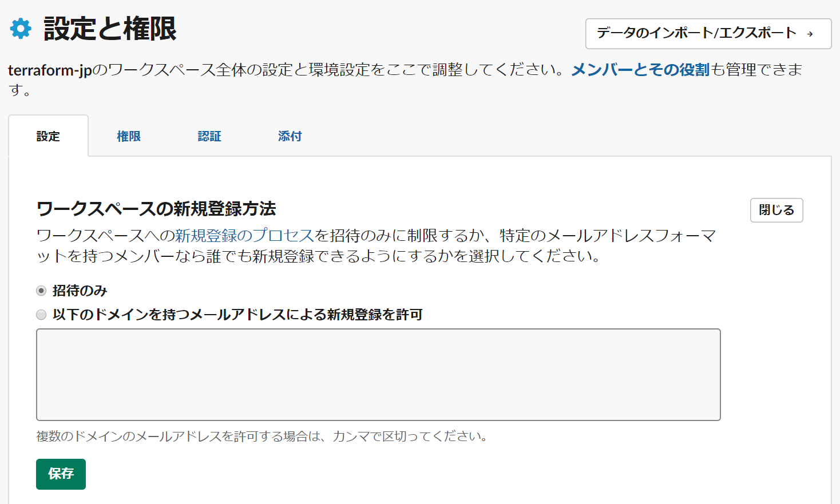840x504 pixels.
Task: Save changes with the green 保存 button
Action: click(61, 474)
